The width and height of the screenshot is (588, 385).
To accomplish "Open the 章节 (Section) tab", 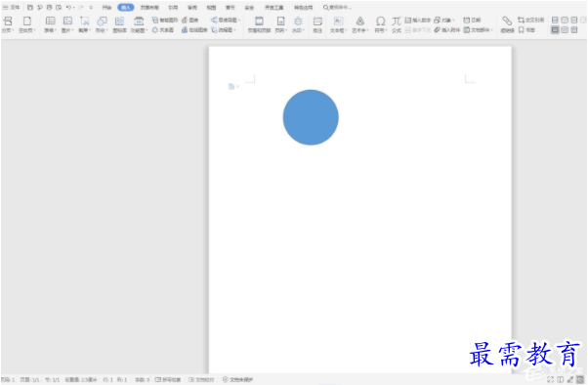I will pos(231,7).
